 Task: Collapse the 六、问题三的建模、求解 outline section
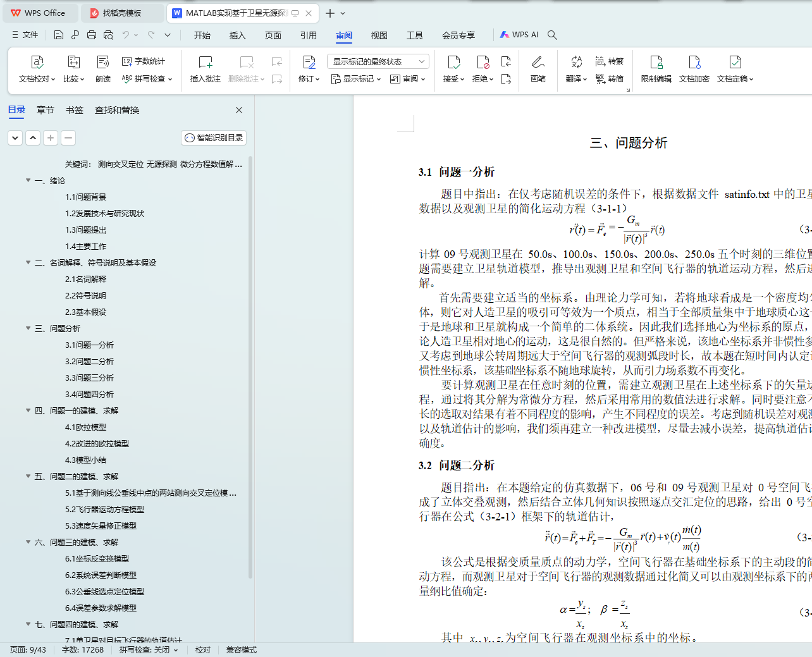pyautogui.click(x=28, y=543)
